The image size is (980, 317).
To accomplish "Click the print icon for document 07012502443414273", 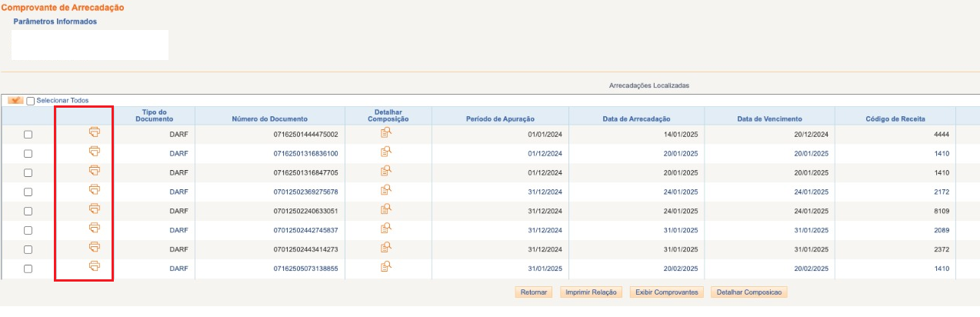I will 95,247.
